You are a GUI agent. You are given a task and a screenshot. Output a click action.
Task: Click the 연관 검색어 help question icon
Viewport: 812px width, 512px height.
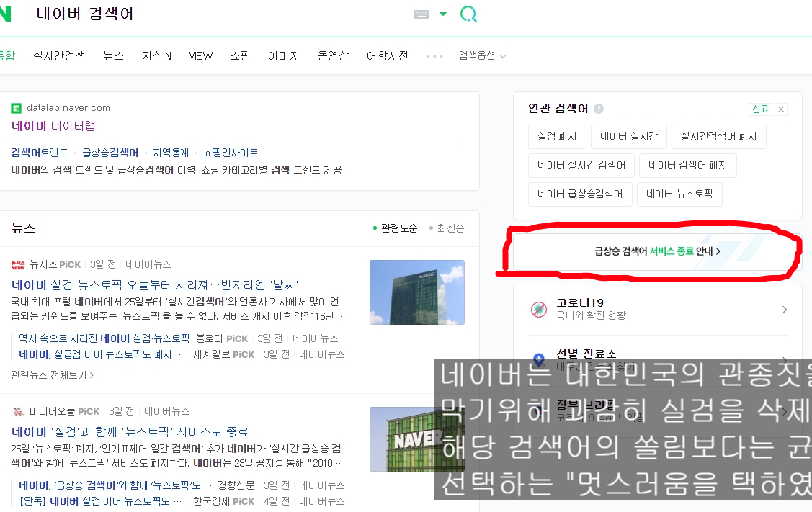pyautogui.click(x=599, y=109)
